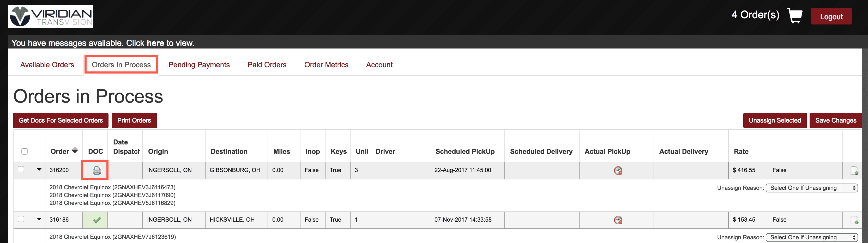Check the box for order 316200
This screenshot has height=243, width=868.
(x=21, y=169)
